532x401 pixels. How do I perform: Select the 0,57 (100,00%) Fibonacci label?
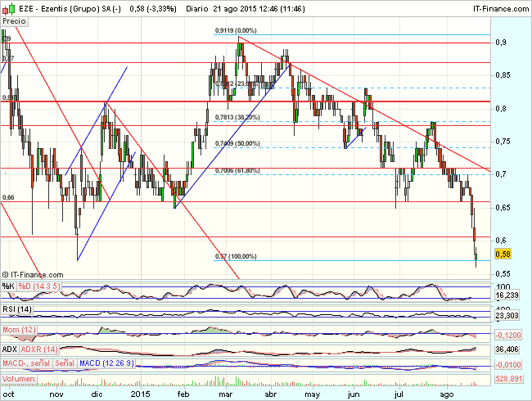tap(236, 256)
